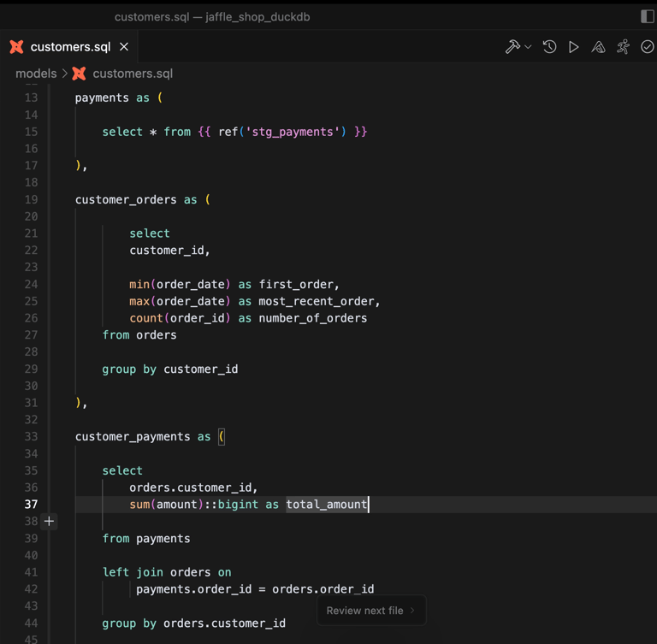
Task: Click the models breadcrumb segment
Action: pos(36,74)
